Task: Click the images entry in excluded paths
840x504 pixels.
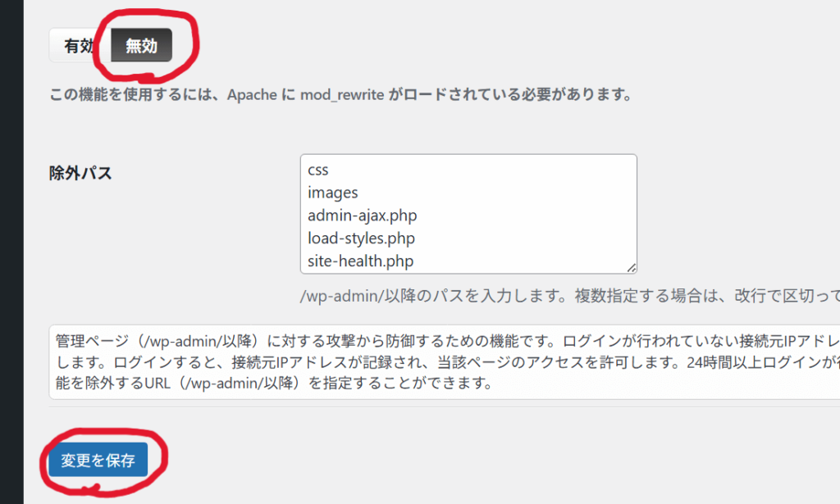Action: tap(333, 193)
